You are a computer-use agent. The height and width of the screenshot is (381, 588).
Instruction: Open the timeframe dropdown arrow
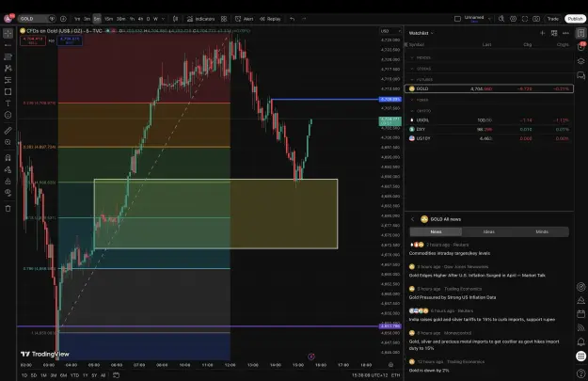click(163, 19)
